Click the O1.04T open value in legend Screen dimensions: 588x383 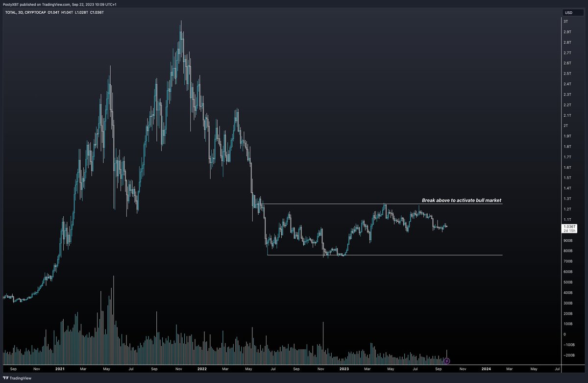pos(53,12)
